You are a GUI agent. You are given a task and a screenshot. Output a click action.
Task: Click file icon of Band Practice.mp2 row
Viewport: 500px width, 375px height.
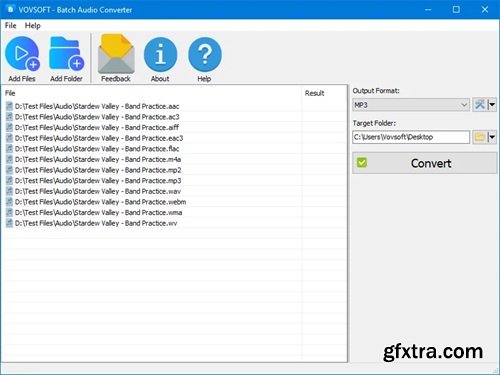pos(9,170)
